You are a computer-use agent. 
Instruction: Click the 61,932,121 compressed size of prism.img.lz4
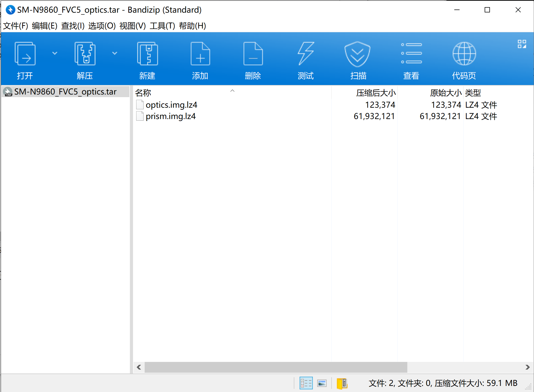click(374, 116)
